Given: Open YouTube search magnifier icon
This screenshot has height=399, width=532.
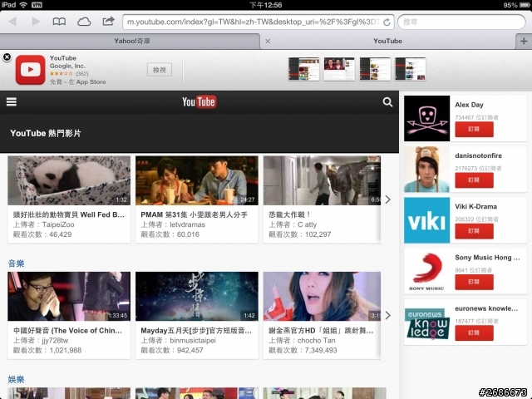Looking at the screenshot, I should pyautogui.click(x=387, y=102).
